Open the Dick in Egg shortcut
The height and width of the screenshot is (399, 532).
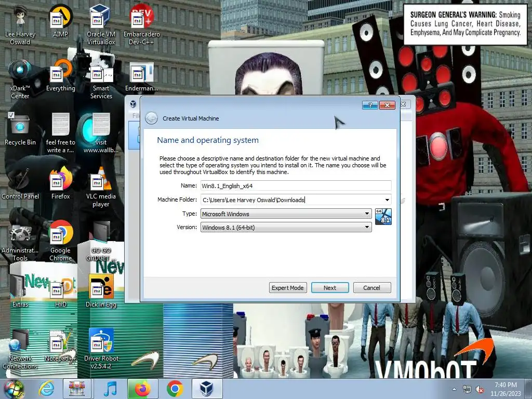pyautogui.click(x=101, y=291)
